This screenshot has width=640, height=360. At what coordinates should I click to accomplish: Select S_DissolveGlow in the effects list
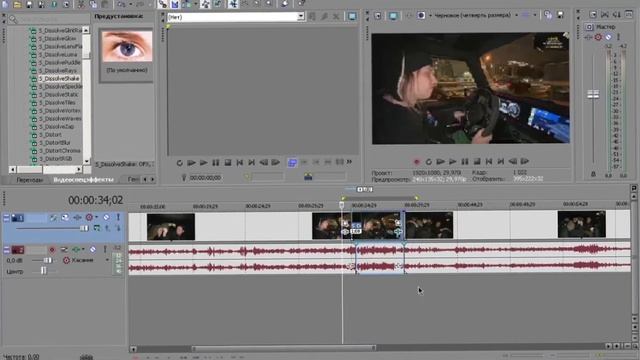point(58,38)
